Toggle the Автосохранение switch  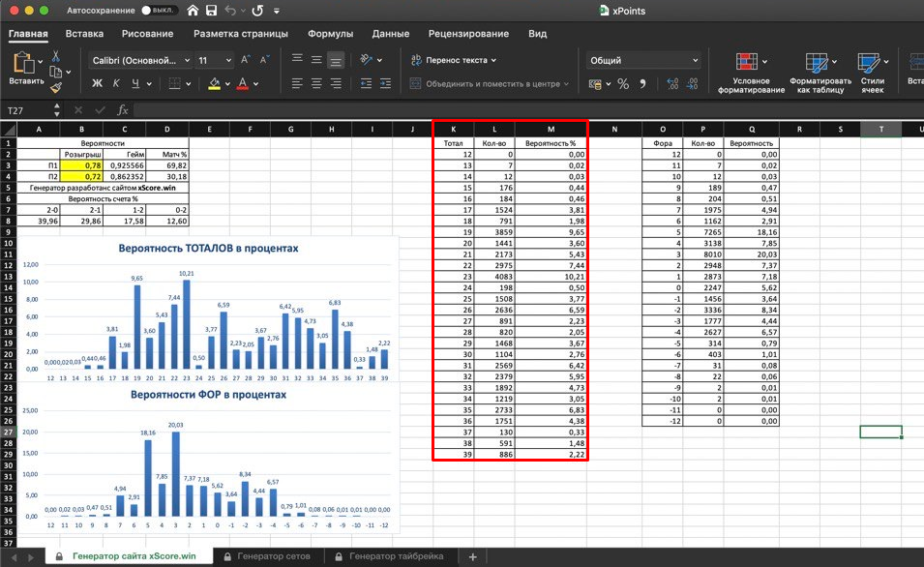pos(159,11)
